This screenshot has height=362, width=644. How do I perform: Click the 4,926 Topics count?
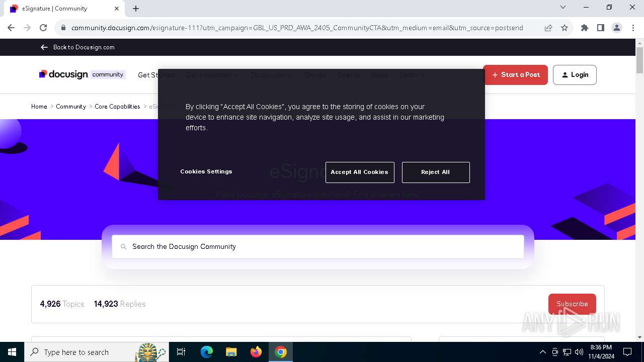62,304
